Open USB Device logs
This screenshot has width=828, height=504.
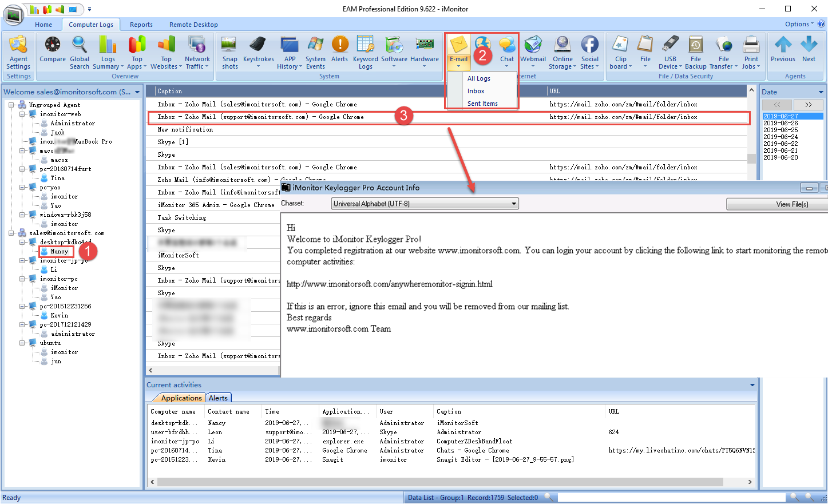click(670, 53)
